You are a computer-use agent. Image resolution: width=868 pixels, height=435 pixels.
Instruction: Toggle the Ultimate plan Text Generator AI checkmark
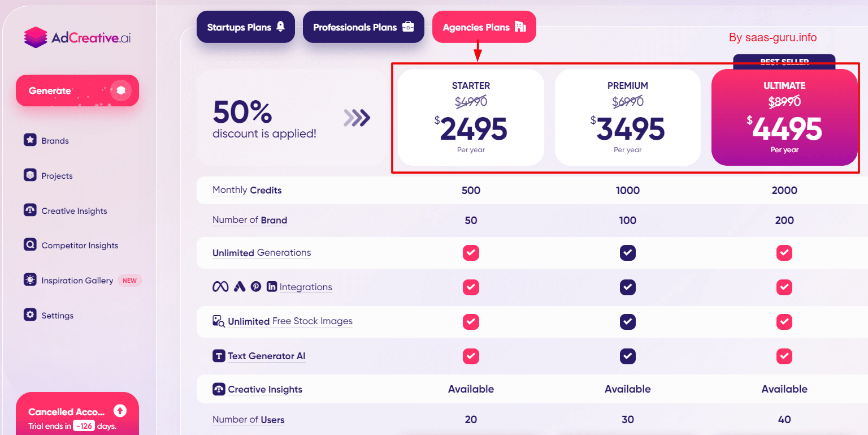click(x=784, y=356)
